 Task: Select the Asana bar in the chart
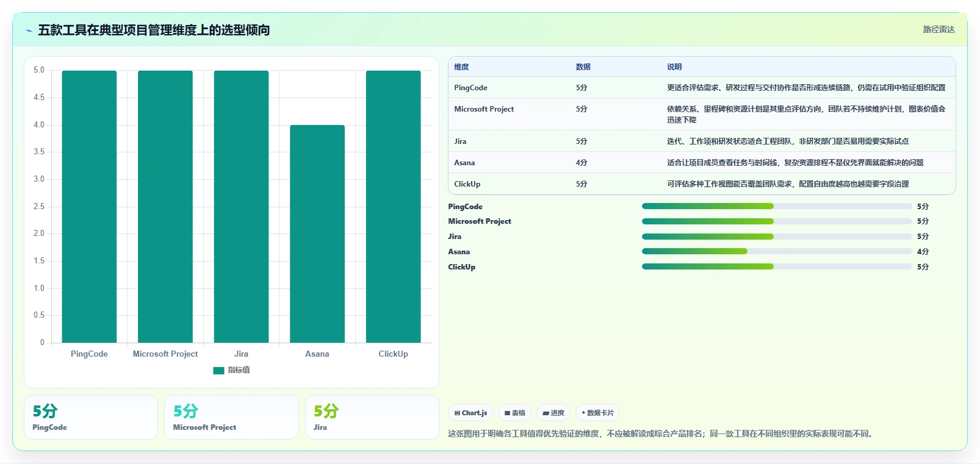tap(317, 234)
